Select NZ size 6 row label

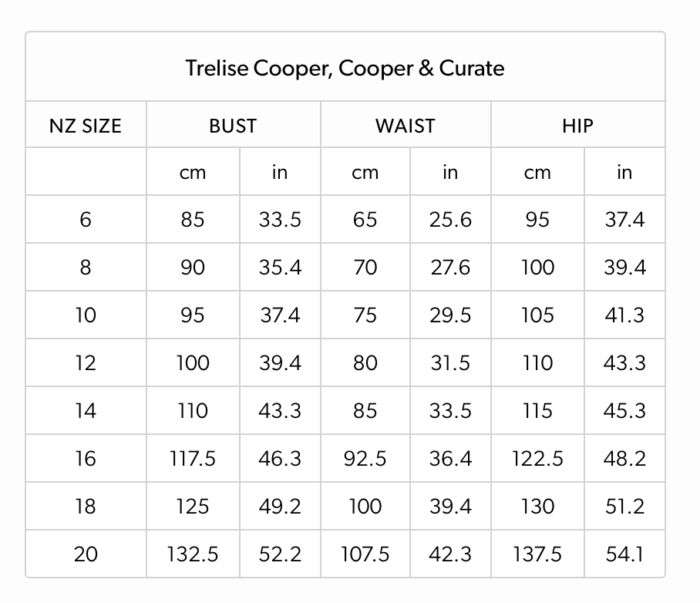pos(86,220)
